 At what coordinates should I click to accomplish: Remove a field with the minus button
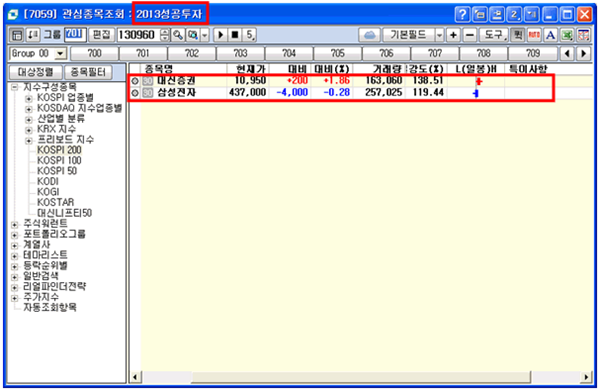click(x=469, y=35)
